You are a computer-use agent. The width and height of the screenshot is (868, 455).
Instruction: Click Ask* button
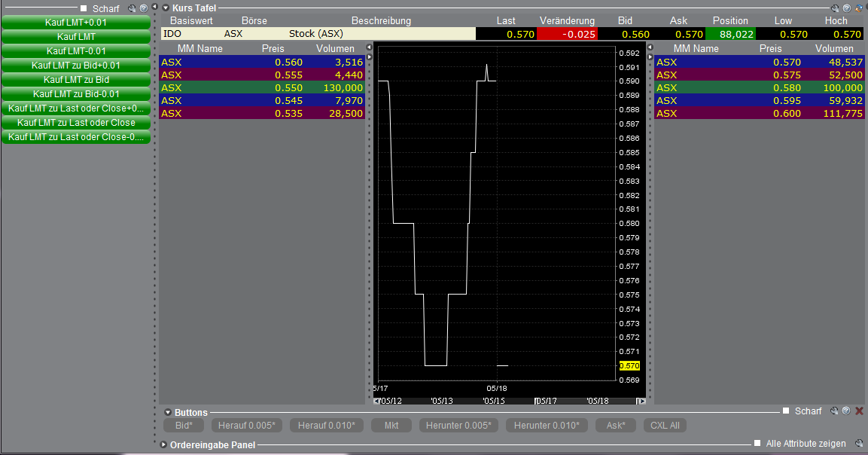pyautogui.click(x=616, y=426)
